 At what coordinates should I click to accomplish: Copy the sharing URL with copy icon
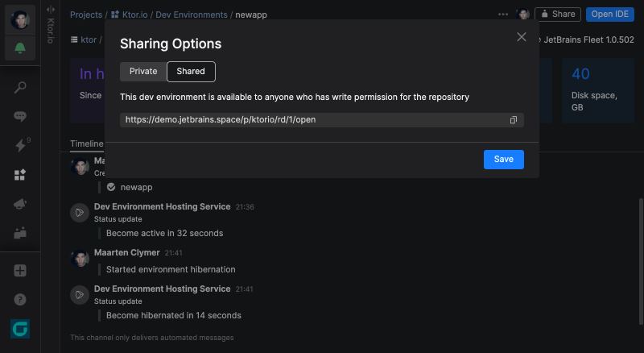tap(514, 120)
